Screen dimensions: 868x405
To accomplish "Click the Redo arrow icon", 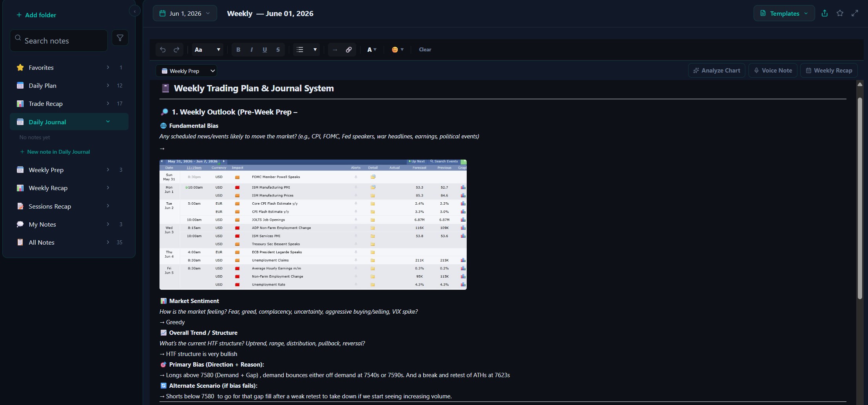I will 176,50.
